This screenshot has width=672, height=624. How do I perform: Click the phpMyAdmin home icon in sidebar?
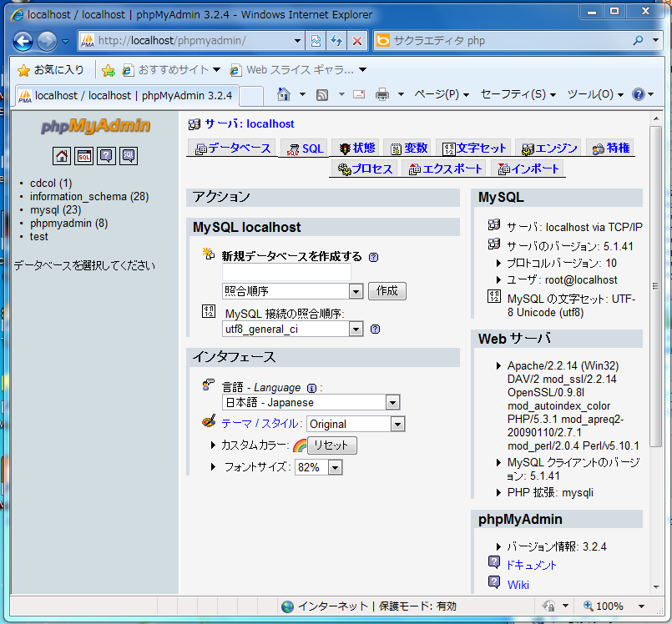pyautogui.click(x=62, y=156)
